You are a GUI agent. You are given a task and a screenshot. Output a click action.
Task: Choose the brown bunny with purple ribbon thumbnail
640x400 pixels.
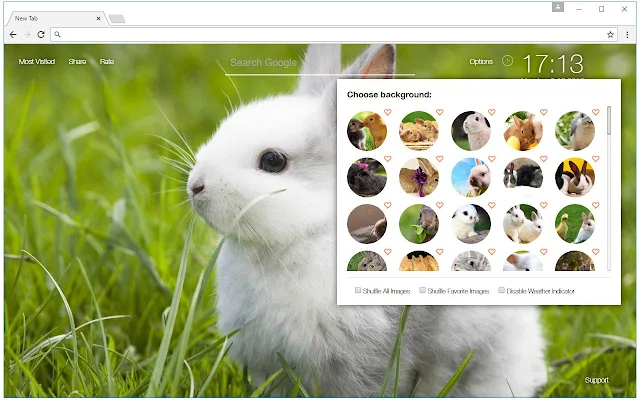pyautogui.click(x=419, y=177)
